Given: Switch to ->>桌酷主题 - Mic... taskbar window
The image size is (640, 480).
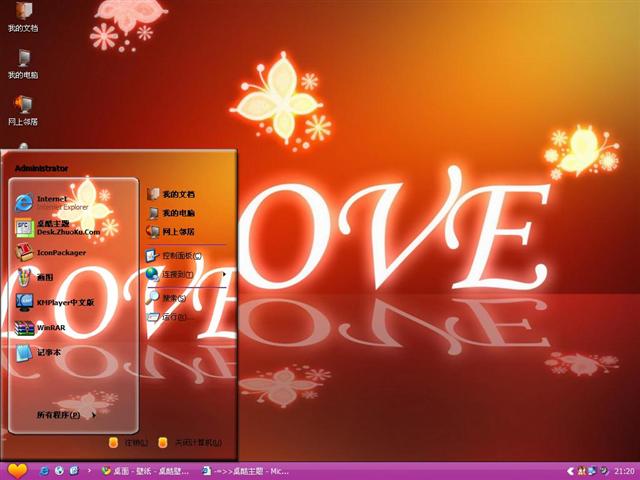Looking at the screenshot, I should 246,471.
